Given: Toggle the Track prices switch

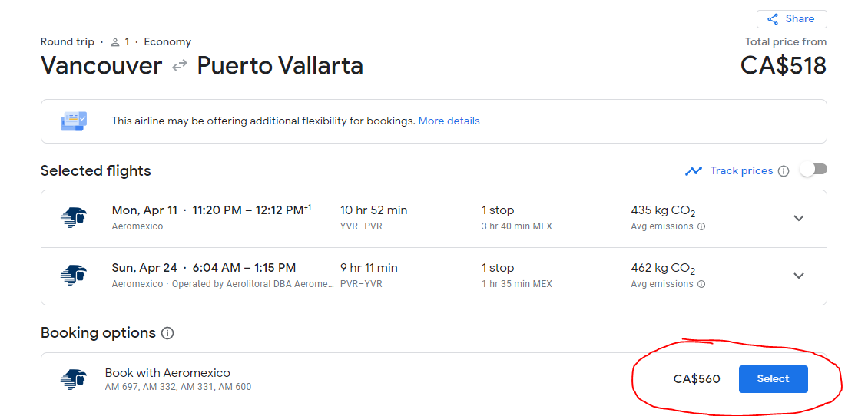Looking at the screenshot, I should 813,170.
